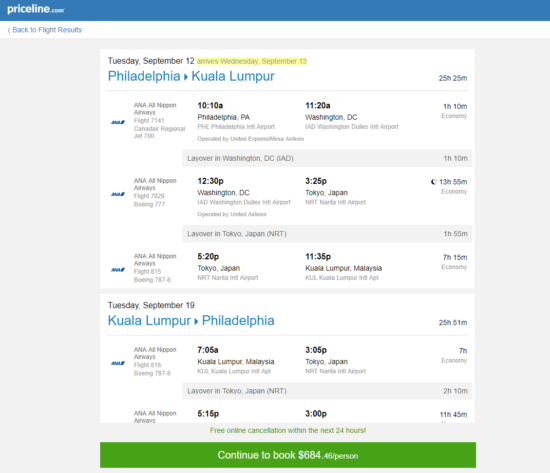The width and height of the screenshot is (550, 473).
Task: Click the Kuala Lumpur to Philadelphia heading
Action: point(191,320)
